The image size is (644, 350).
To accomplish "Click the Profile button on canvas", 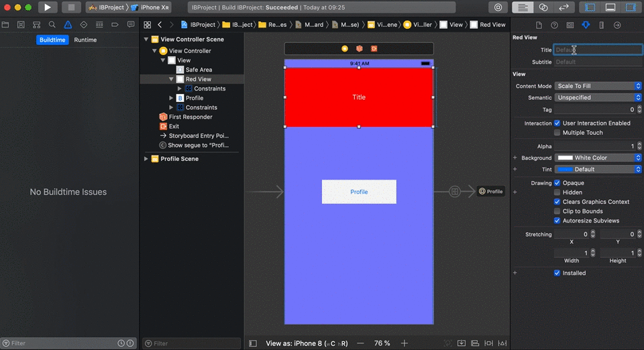I will (x=359, y=192).
